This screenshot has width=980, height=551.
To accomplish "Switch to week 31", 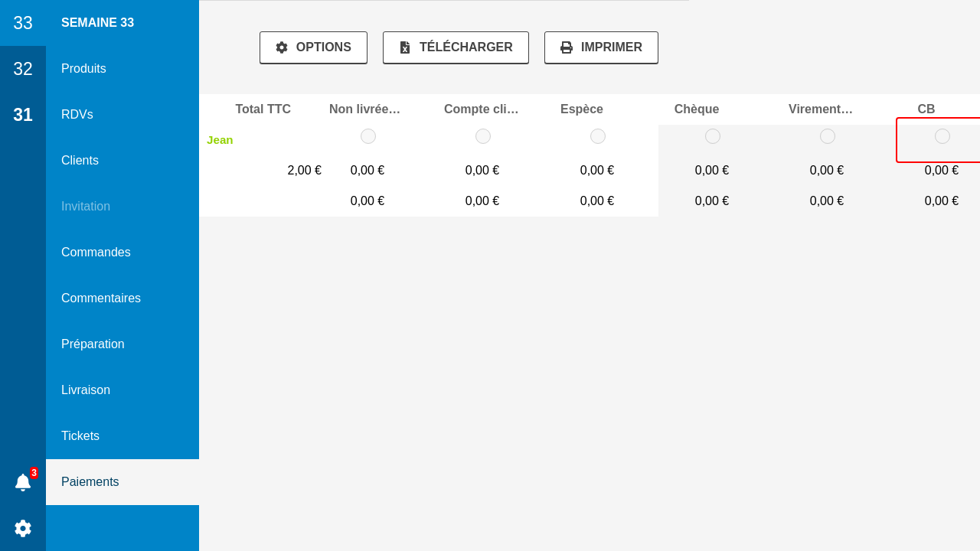I will click(x=23, y=115).
